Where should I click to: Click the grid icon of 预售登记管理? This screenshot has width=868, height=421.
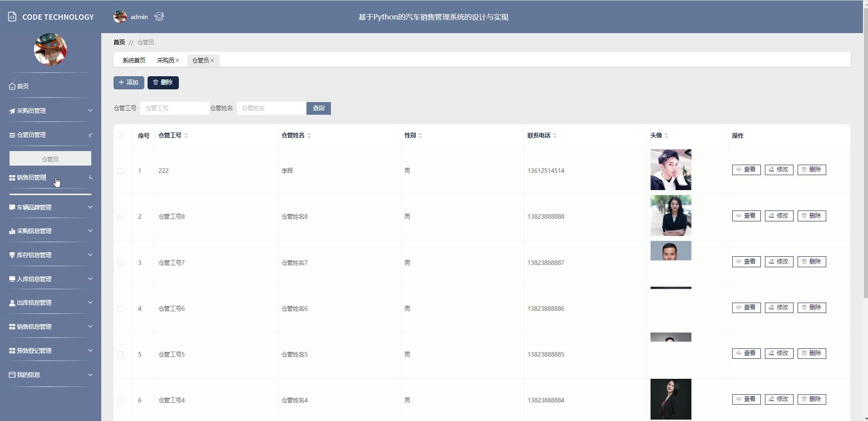pyautogui.click(x=12, y=351)
